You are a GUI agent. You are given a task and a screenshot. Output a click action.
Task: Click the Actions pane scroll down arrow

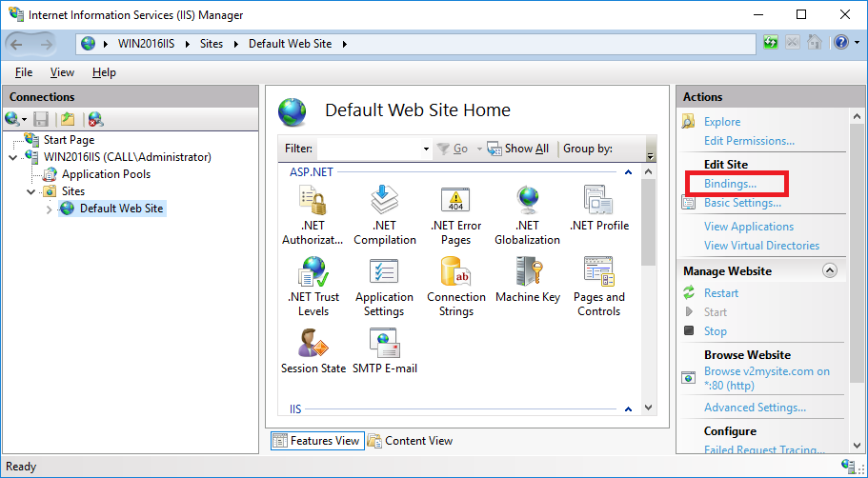coord(857,446)
